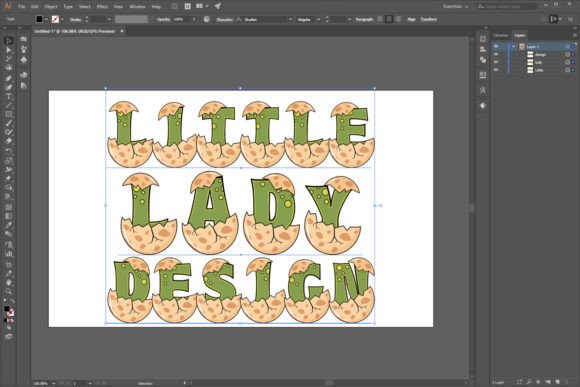Open zoom level dropdown in status bar
This screenshot has height=387, width=580.
point(54,383)
